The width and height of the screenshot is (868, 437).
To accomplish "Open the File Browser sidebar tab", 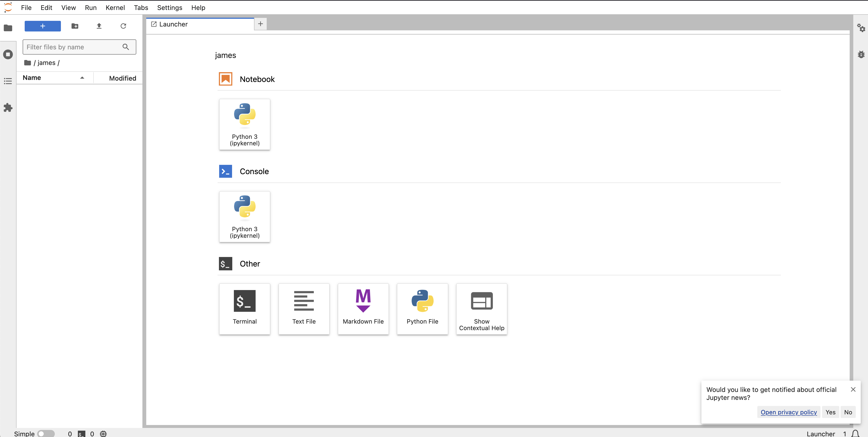I will pos(8,28).
